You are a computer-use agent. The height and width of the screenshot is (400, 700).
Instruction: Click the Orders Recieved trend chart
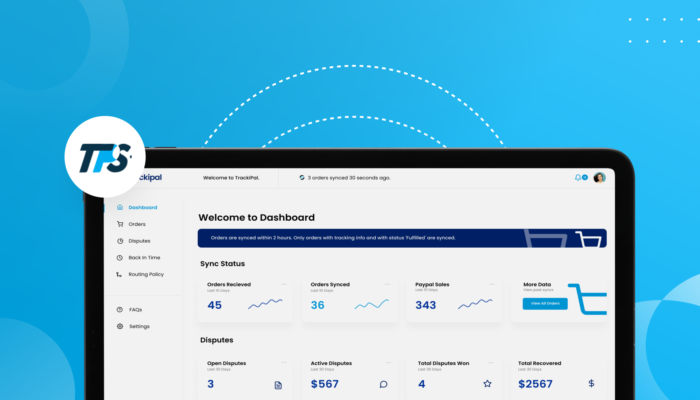click(265, 304)
